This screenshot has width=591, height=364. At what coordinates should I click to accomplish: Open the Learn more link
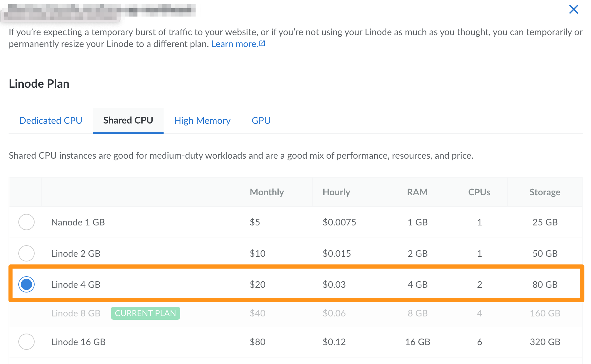tap(235, 44)
